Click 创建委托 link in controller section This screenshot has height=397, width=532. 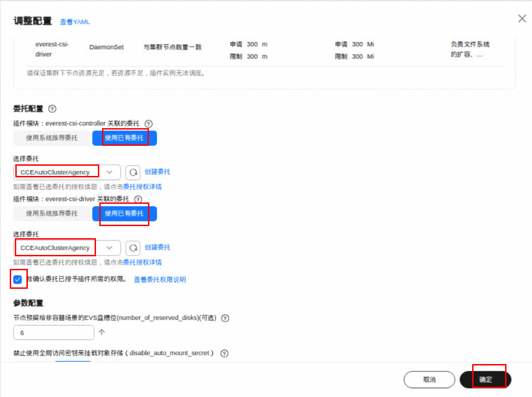tap(157, 172)
